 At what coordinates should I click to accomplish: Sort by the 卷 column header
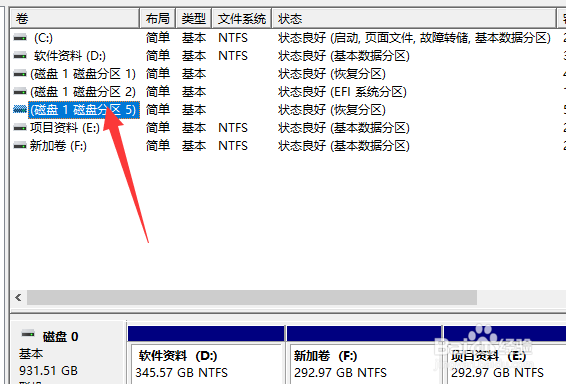[x=75, y=18]
